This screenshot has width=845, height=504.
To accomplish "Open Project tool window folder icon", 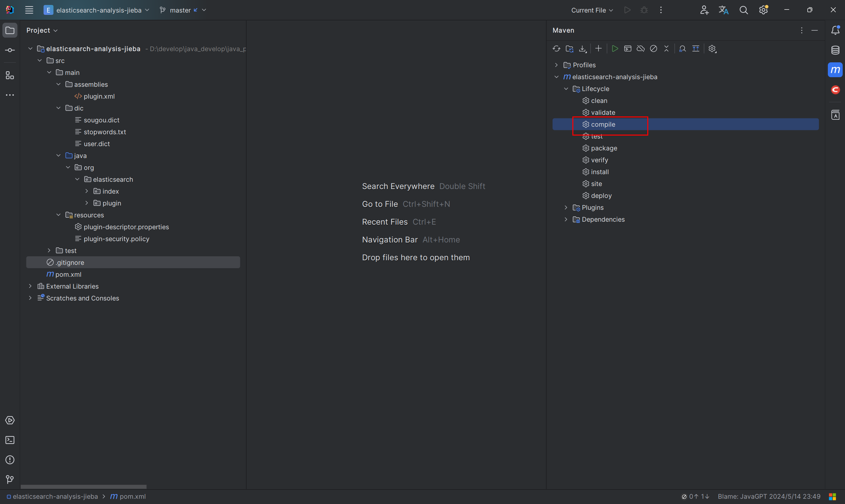I will click(10, 30).
